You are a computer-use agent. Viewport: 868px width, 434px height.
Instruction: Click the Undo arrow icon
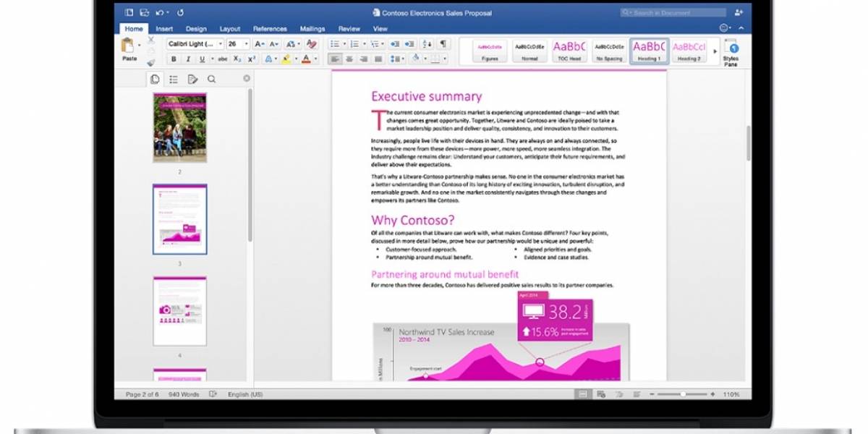pos(161,12)
